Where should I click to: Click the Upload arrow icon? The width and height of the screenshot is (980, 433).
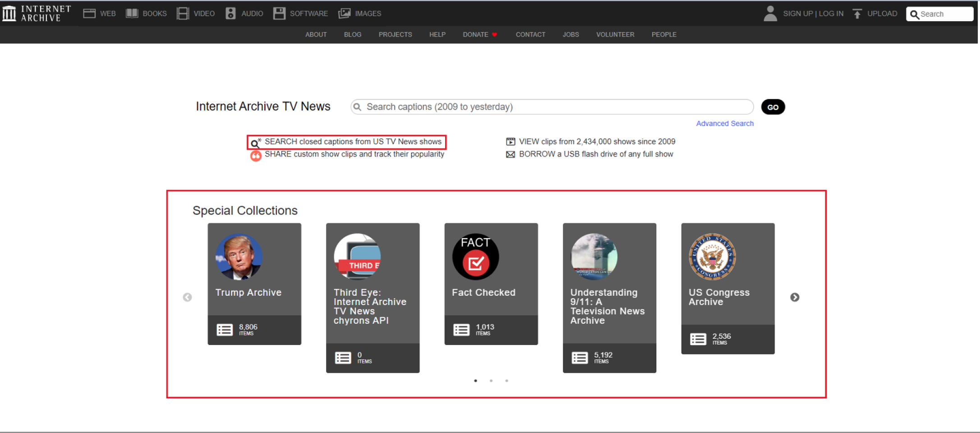coord(857,14)
